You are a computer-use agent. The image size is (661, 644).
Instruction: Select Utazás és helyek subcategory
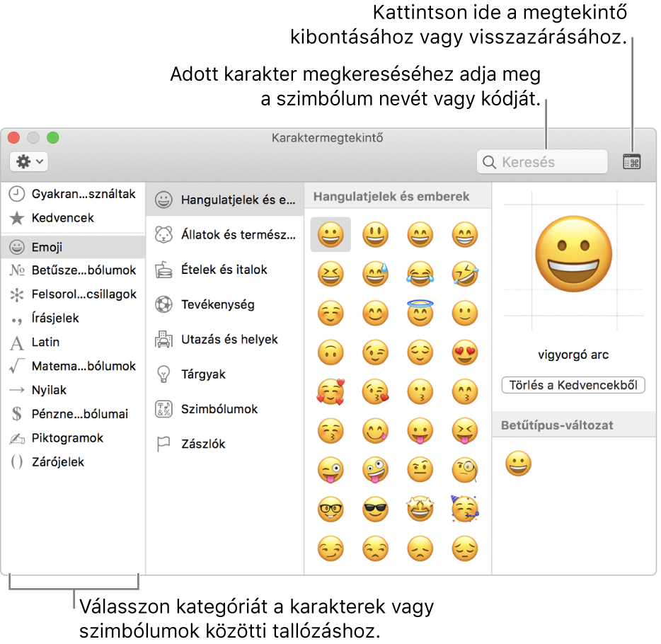(x=225, y=340)
